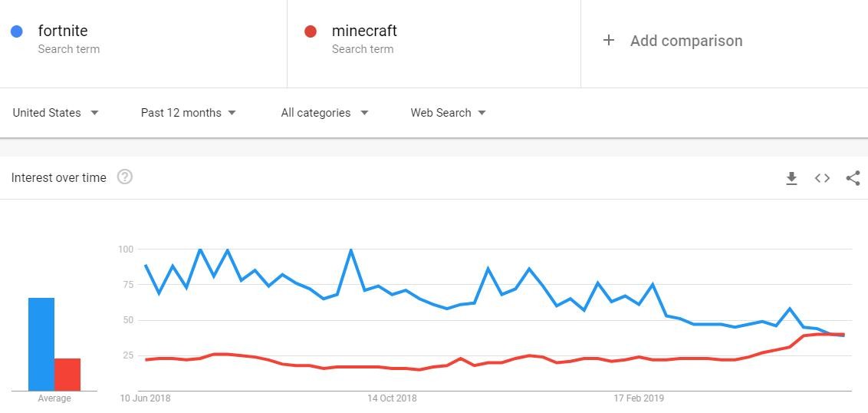Click the 17 Feb 2019 axis label
The image size is (868, 413).
[x=639, y=398]
